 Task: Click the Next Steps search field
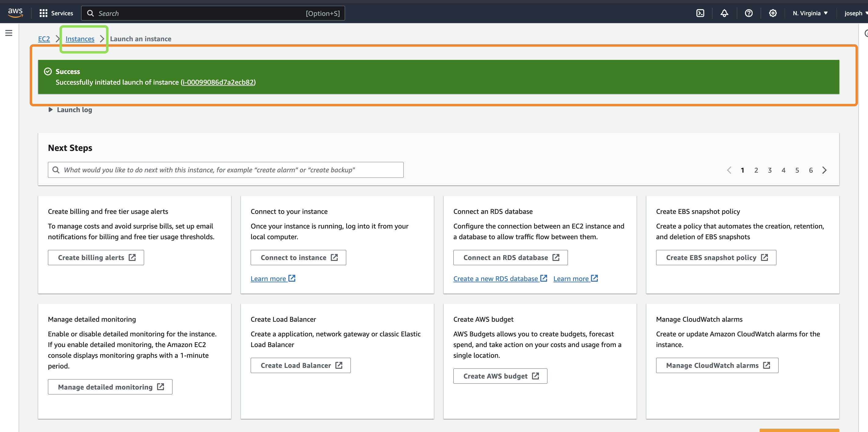pyautogui.click(x=225, y=170)
